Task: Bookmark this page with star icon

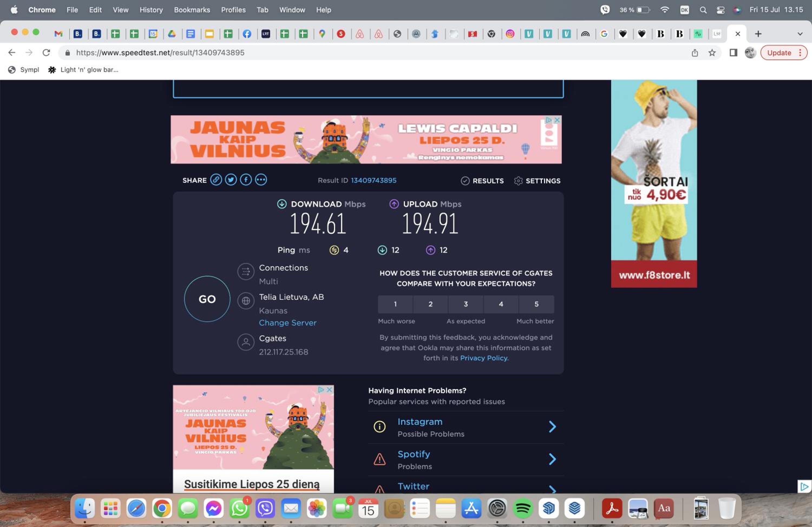Action: [x=712, y=52]
